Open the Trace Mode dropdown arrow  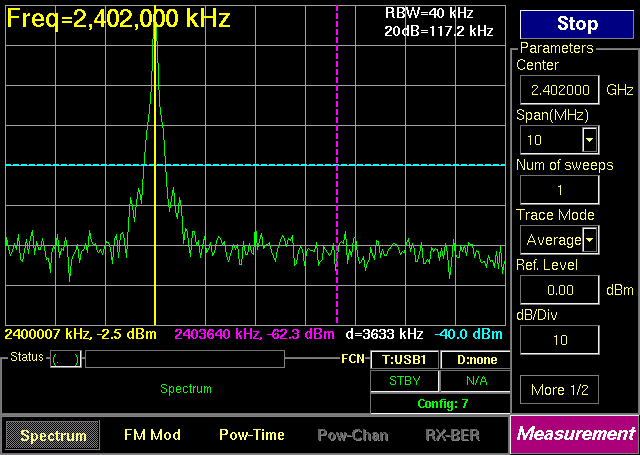coord(590,240)
